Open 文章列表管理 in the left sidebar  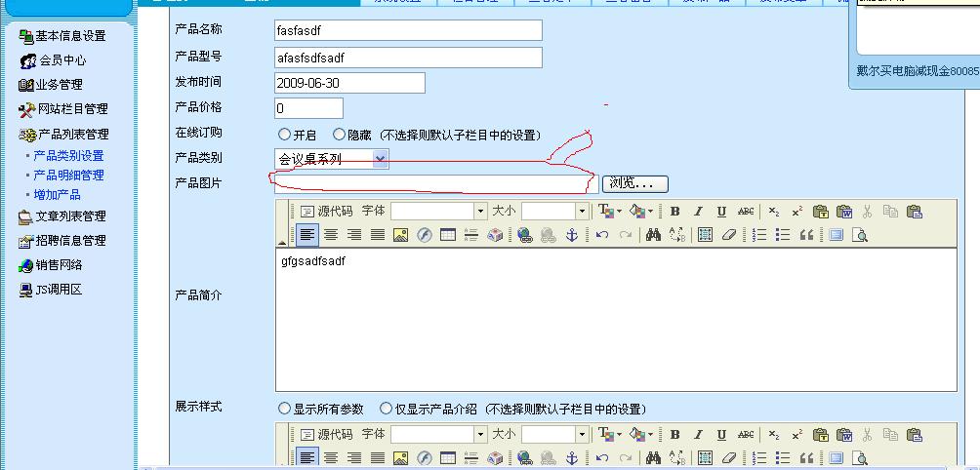[x=70, y=216]
